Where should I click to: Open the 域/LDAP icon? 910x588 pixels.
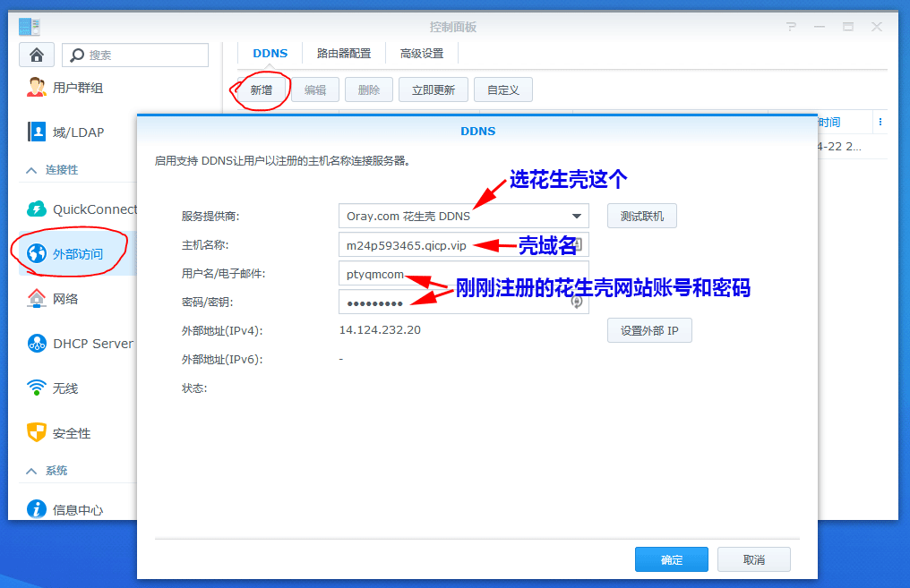click(x=37, y=132)
